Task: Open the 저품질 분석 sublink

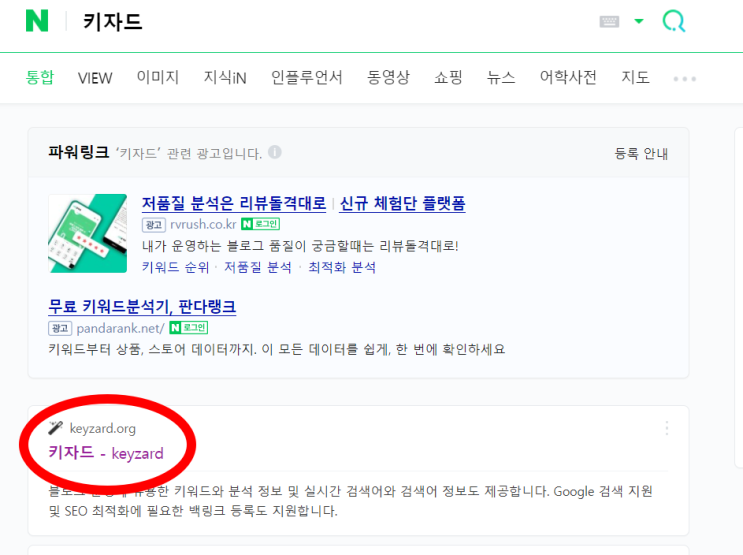Action: [x=258, y=267]
